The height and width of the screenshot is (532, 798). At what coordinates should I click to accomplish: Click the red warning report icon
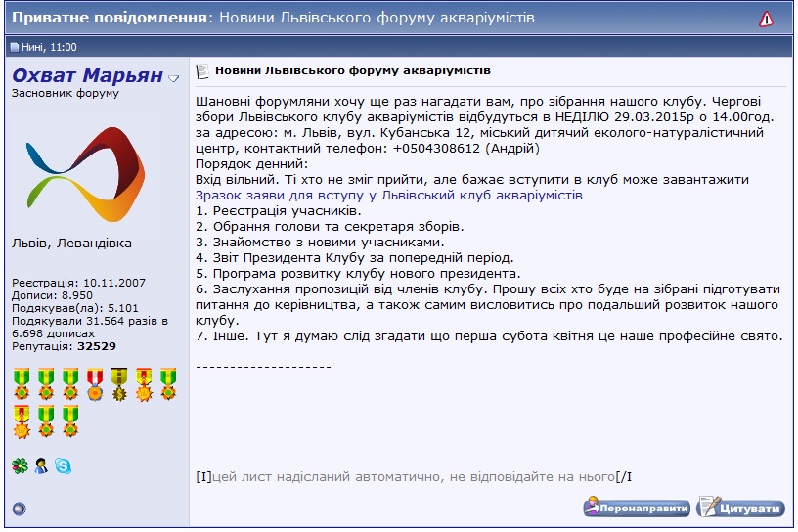(766, 19)
